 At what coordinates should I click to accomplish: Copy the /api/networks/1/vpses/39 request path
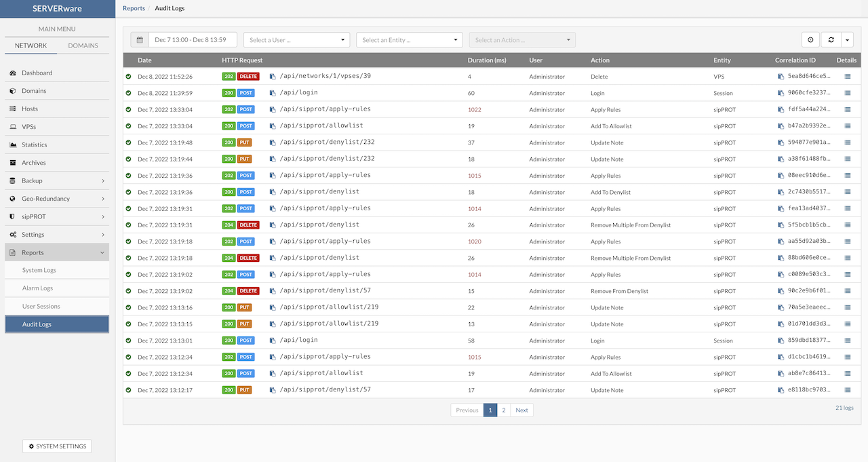[273, 77]
